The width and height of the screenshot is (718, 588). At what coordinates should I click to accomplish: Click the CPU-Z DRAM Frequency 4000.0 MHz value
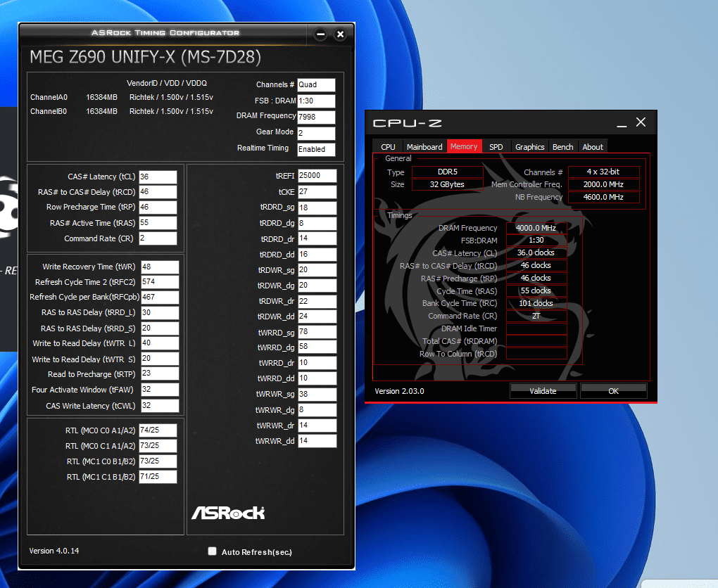coord(536,228)
